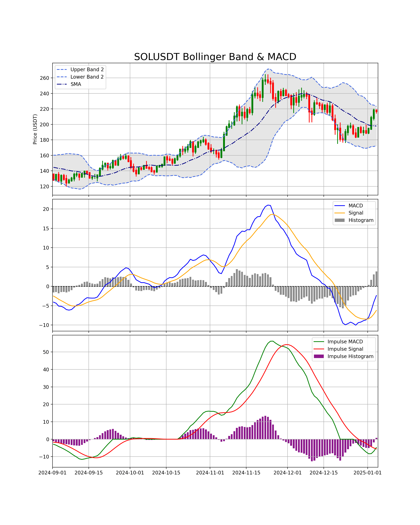Click the green Impulse MACD legend line sample
Image resolution: width=420 pixels, height=525 pixels.
[x=319, y=342]
